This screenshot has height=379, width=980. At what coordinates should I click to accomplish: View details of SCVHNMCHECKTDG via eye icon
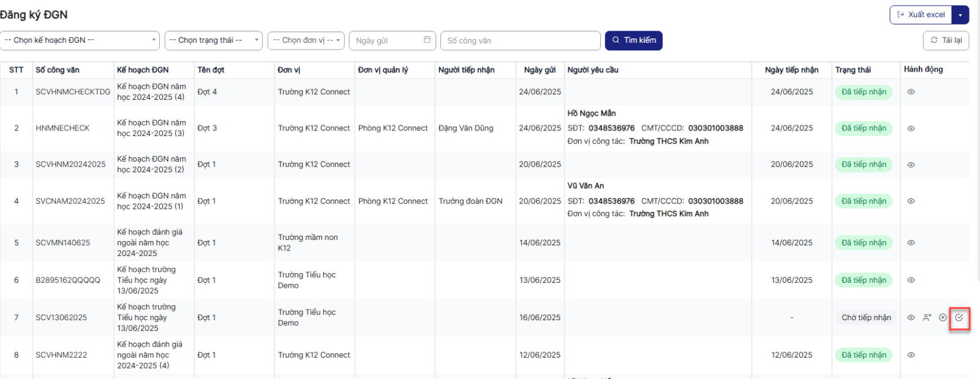911,92
